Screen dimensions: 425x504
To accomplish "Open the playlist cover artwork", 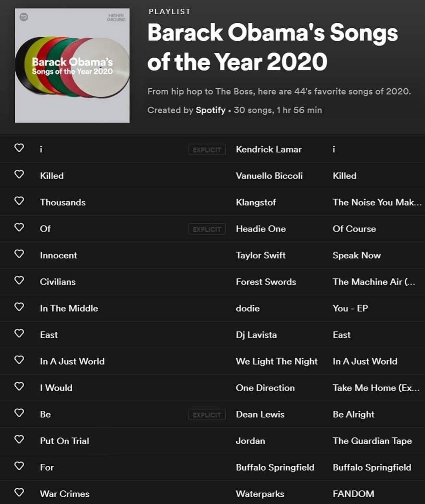I will [72, 65].
